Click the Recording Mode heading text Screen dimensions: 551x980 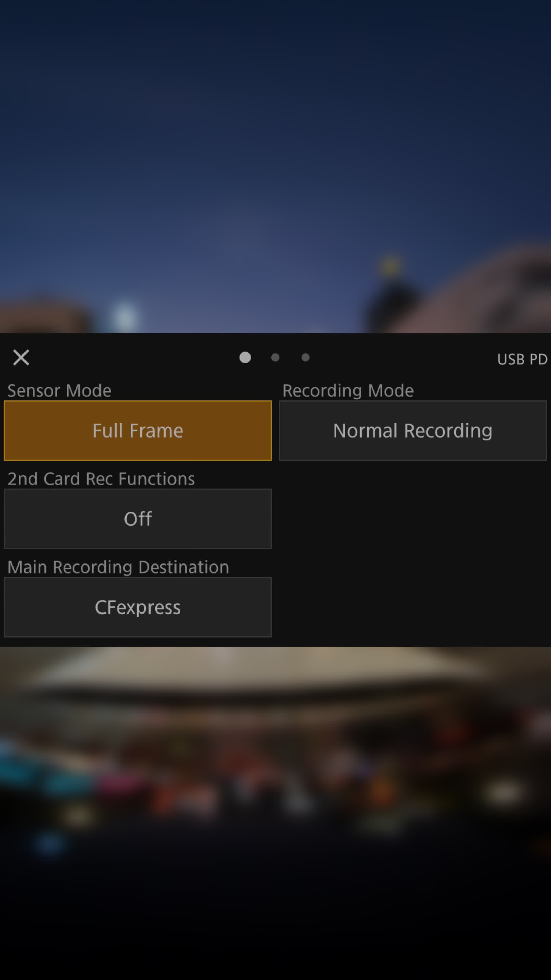[347, 391]
